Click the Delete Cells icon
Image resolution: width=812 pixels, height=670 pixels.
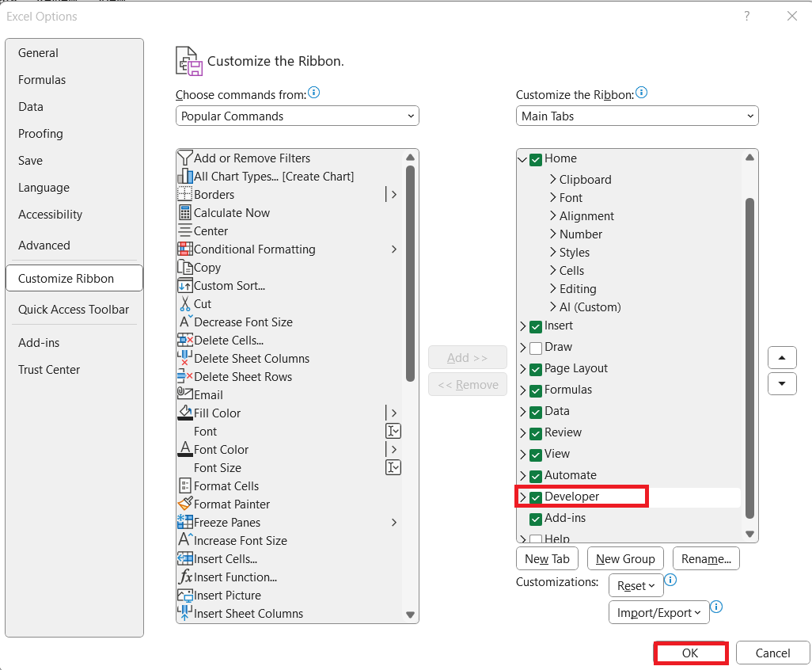click(x=185, y=340)
